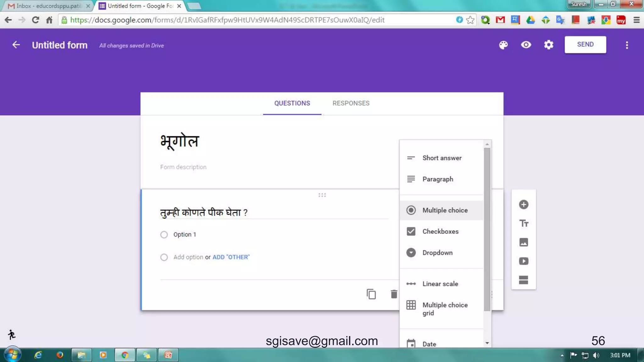This screenshot has width=644, height=362.
Task: Add title and description icon
Action: click(523, 223)
